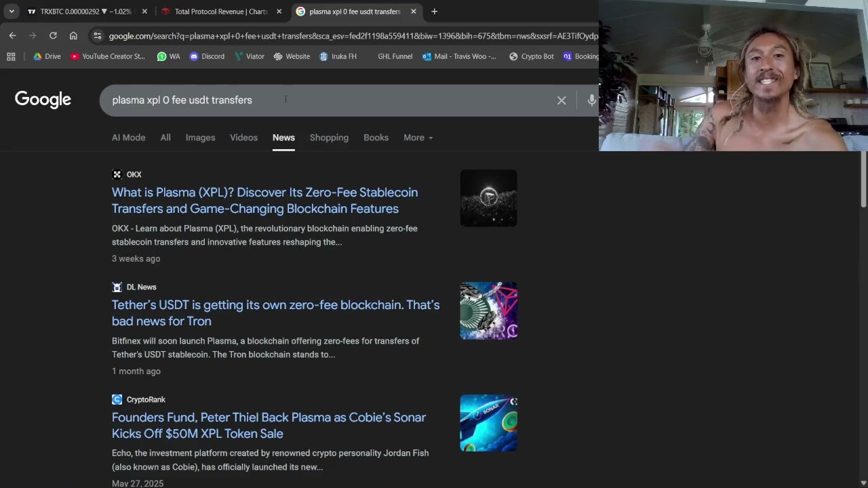Switch to Images results
Screen dimensions: 868x488
[x=200, y=138]
